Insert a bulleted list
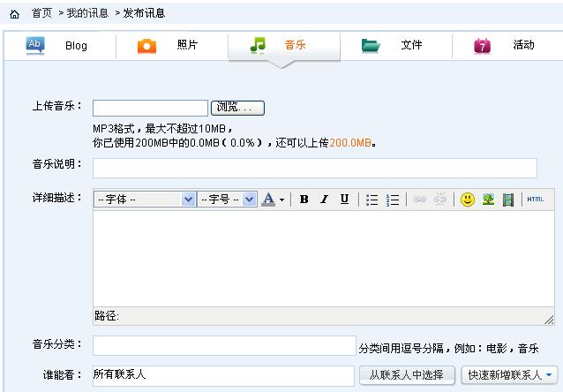This screenshot has height=392, width=563. pyautogui.click(x=372, y=200)
